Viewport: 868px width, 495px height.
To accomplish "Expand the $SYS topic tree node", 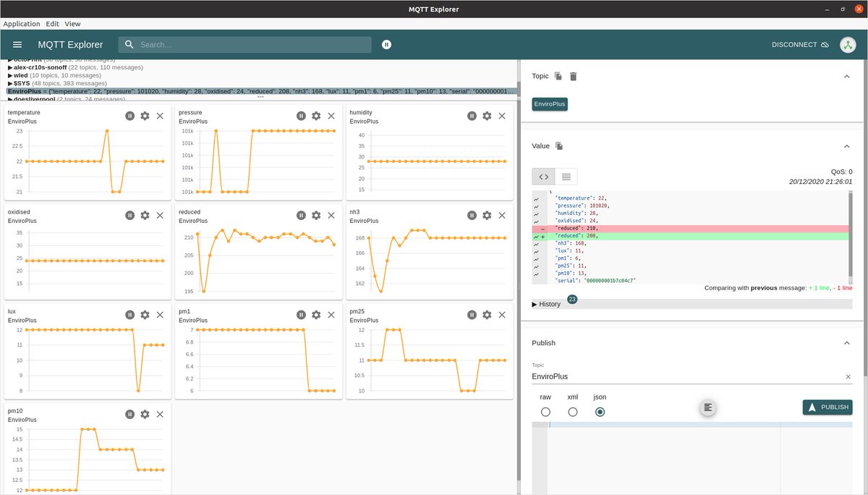I will tap(10, 83).
